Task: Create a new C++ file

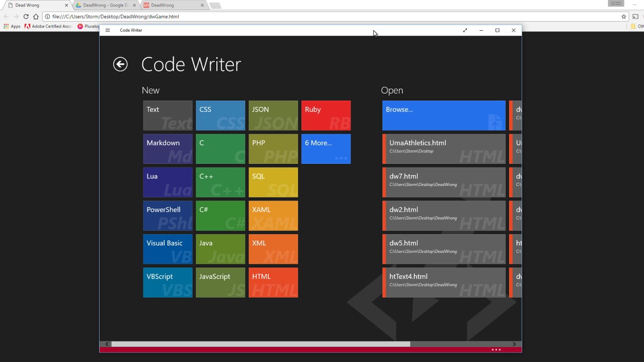Action: tap(220, 183)
